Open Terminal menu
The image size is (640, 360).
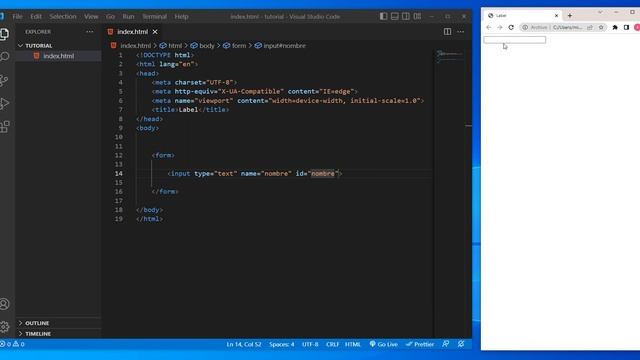click(154, 17)
